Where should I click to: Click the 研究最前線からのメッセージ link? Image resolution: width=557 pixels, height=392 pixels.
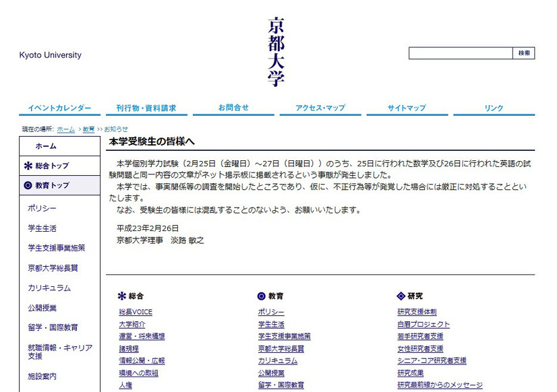440,385
